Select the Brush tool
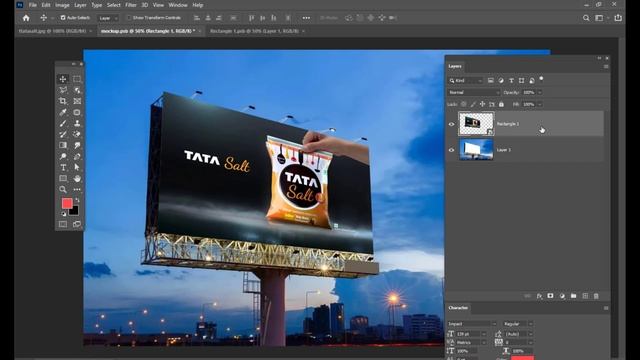 [x=63, y=123]
